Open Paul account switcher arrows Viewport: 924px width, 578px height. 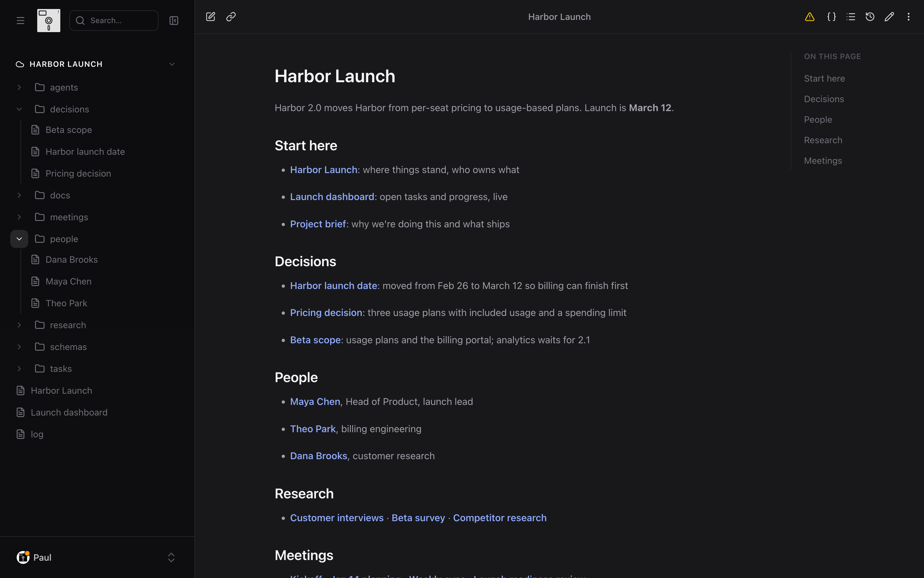[x=171, y=557]
